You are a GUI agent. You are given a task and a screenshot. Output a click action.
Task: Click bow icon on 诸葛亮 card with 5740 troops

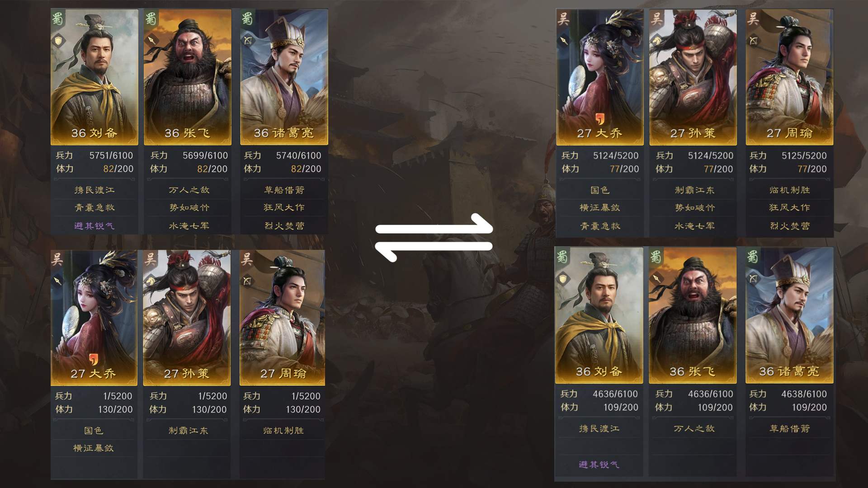(x=248, y=41)
